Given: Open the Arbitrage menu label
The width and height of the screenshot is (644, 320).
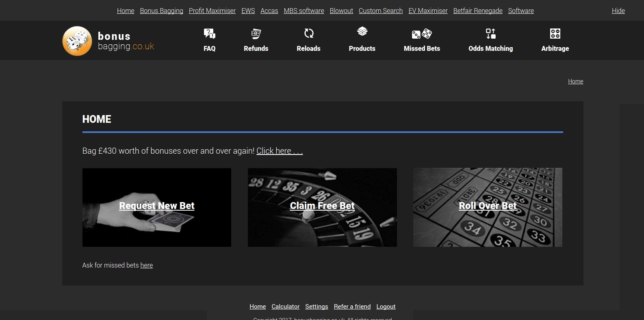Looking at the screenshot, I should (555, 48).
